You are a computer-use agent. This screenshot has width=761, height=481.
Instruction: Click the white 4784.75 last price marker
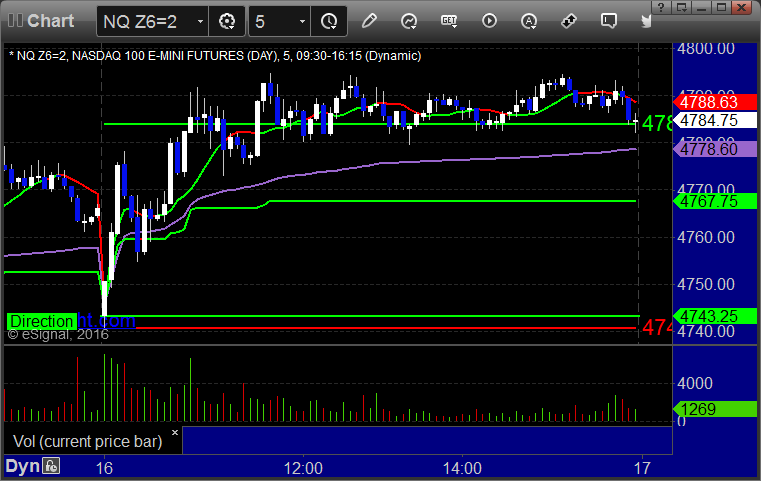pos(715,120)
